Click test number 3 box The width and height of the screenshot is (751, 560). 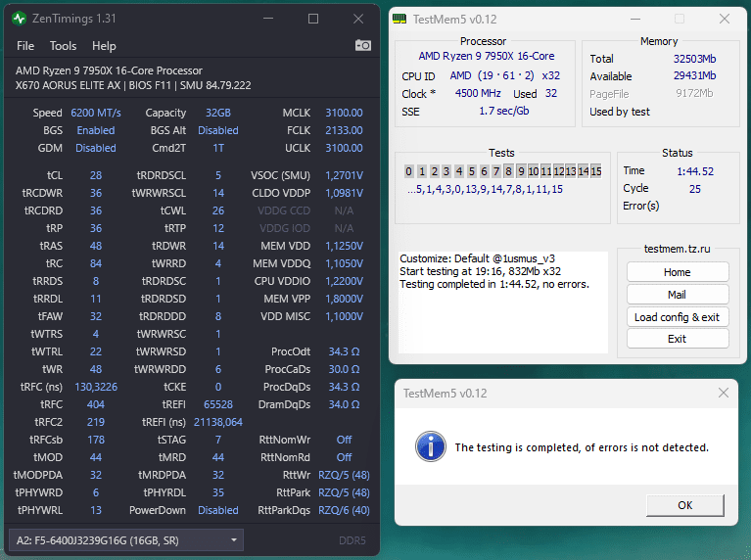pyautogui.click(x=446, y=171)
